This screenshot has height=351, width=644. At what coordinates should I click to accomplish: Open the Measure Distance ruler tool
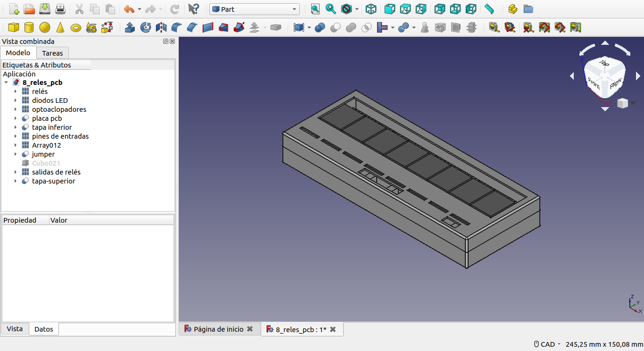tap(489, 9)
